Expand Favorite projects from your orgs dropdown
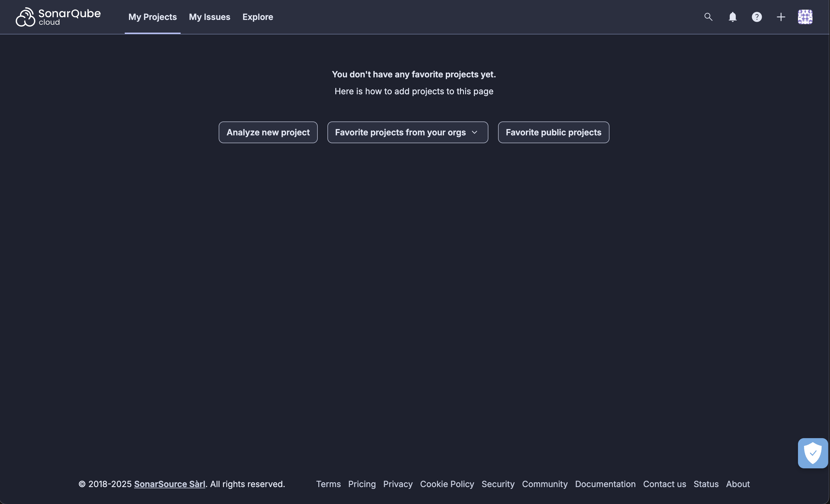Viewport: 830px width, 504px height. pos(407,132)
